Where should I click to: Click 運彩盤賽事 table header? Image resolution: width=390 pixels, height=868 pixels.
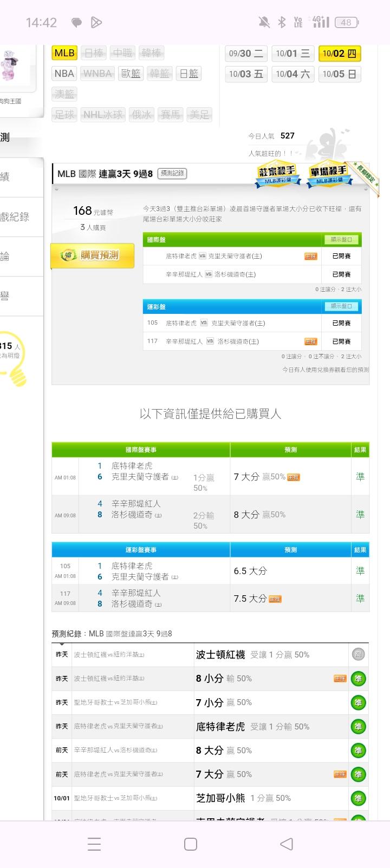(x=141, y=550)
